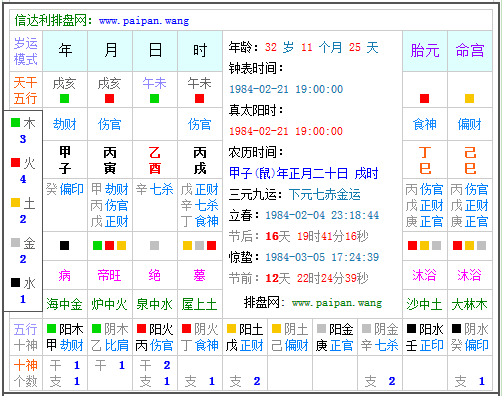Click 庚正官 in the 十神 row
The height and width of the screenshot is (396, 502).
(x=335, y=345)
